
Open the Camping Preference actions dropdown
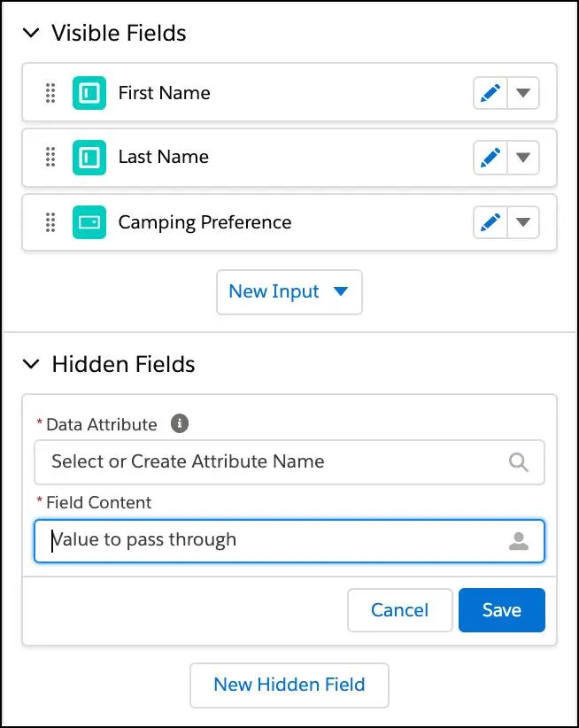pyautogui.click(x=523, y=222)
